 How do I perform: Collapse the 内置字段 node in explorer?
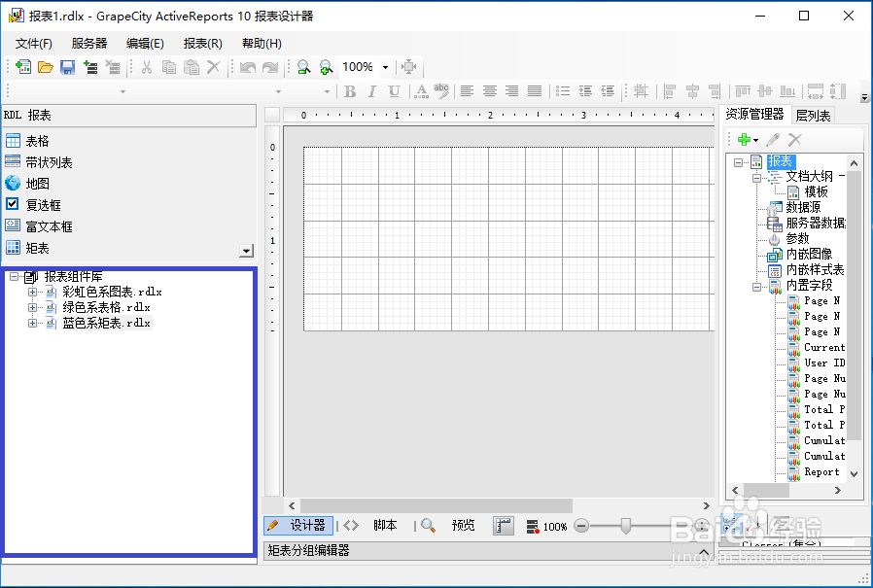756,288
